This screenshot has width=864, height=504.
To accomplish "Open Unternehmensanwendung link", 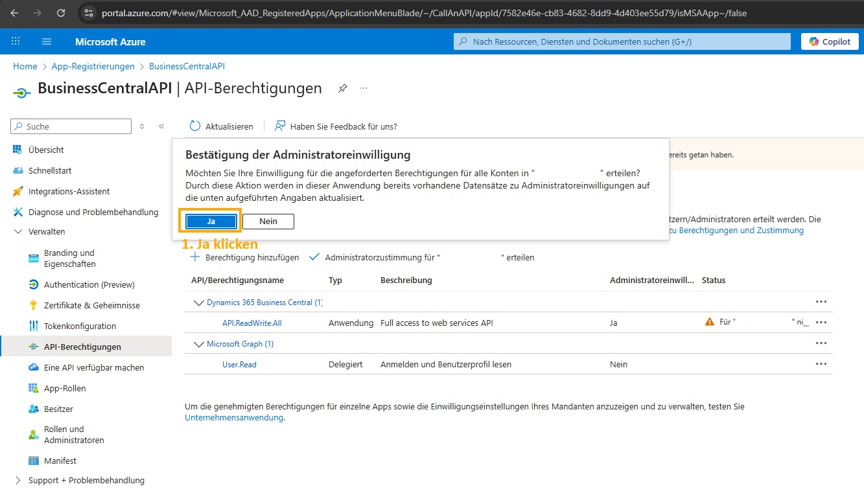I will (x=234, y=417).
